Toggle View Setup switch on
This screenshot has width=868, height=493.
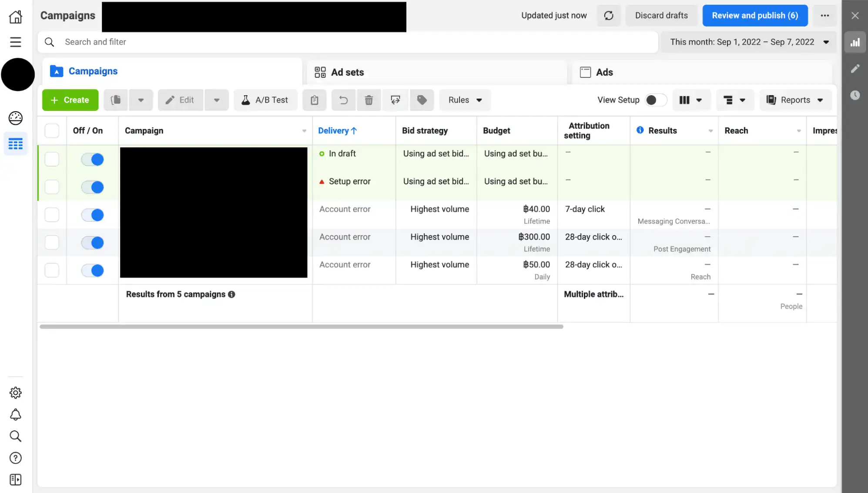click(656, 100)
